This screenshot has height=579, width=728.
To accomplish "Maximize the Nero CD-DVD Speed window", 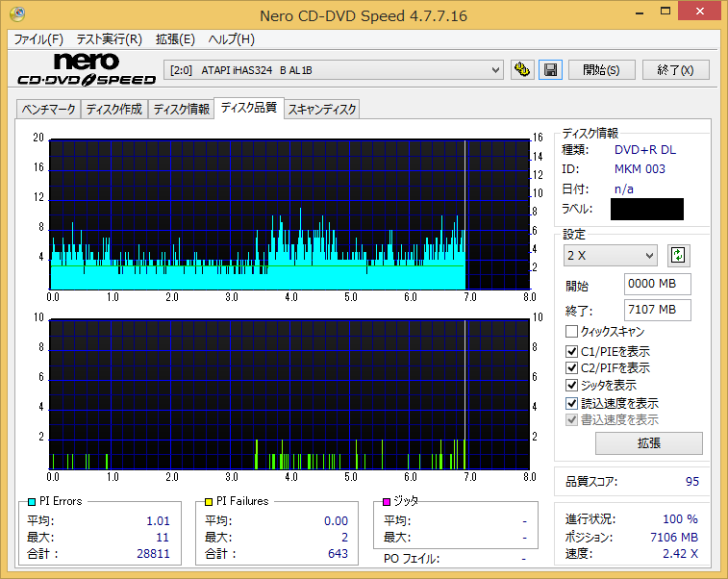I will click(x=665, y=12).
